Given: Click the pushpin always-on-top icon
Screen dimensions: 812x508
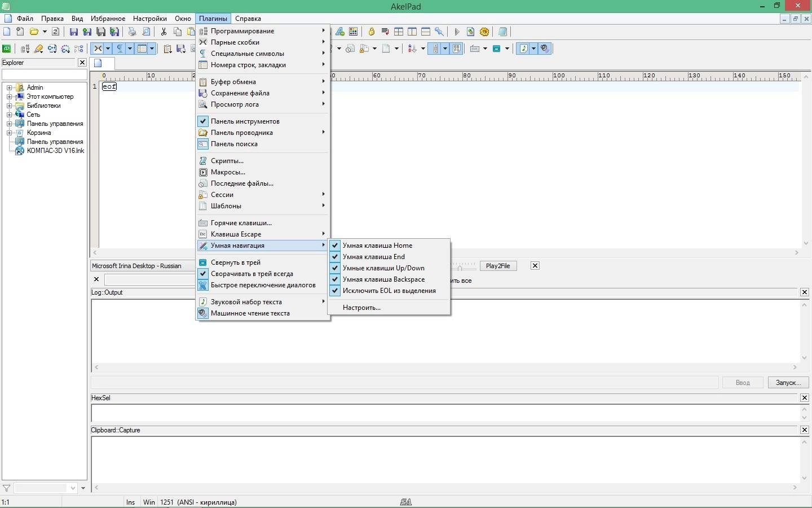Looking at the screenshot, I should click(439, 32).
